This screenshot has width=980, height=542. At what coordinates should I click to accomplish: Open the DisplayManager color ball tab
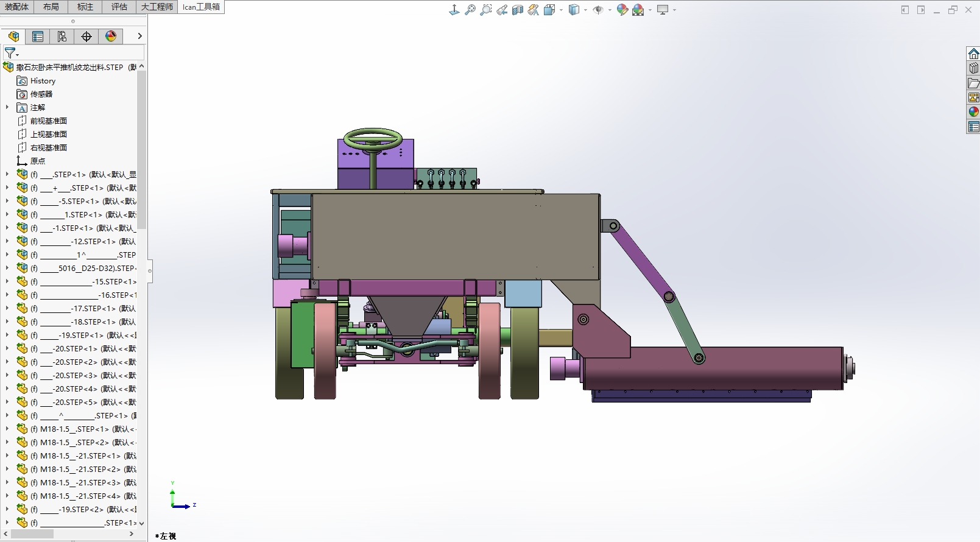(111, 37)
